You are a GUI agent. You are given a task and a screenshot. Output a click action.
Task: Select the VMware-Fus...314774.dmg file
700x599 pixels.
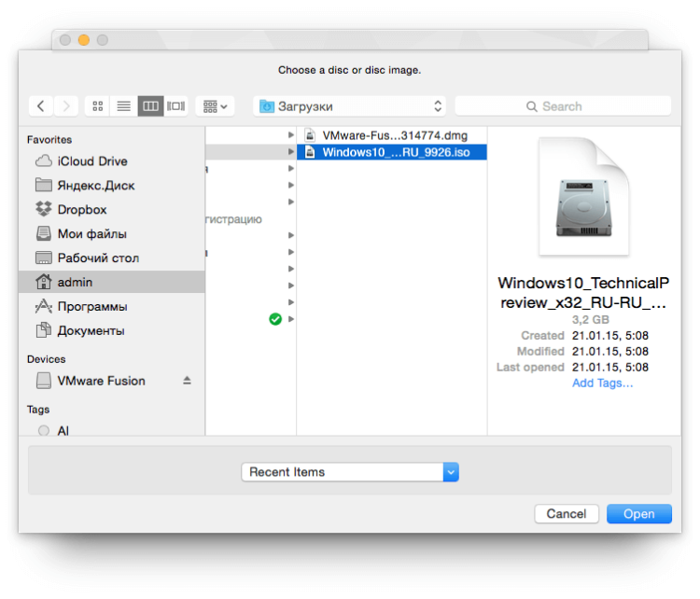391,135
